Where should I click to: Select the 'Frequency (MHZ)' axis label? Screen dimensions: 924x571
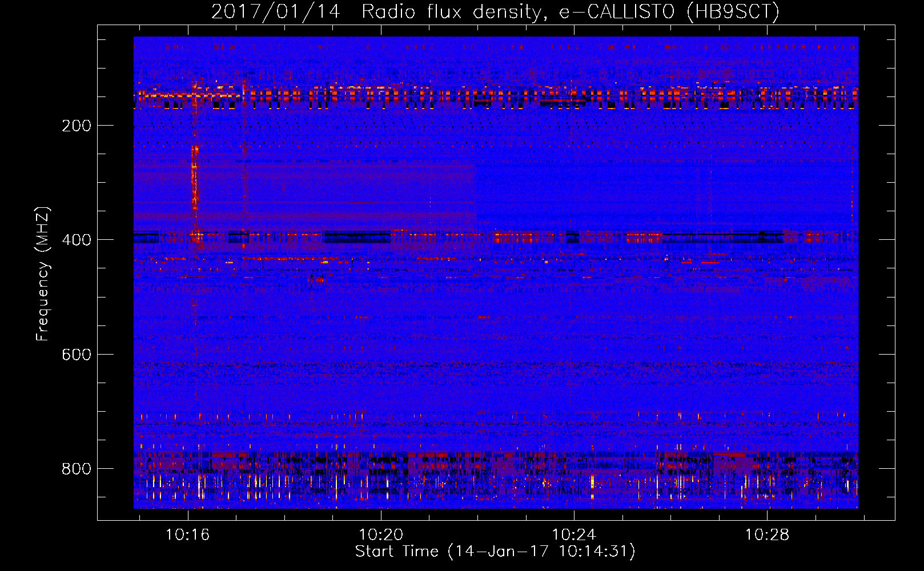43,274
